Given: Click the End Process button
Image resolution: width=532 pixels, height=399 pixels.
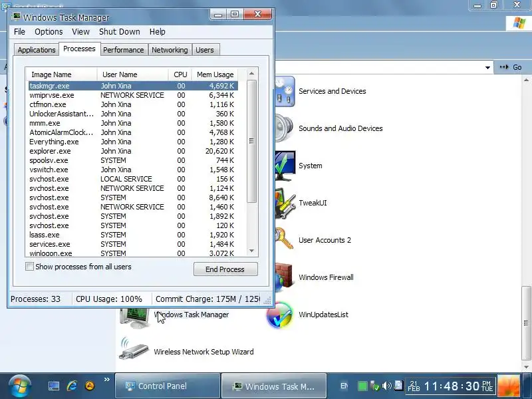Looking at the screenshot, I should (x=225, y=269).
